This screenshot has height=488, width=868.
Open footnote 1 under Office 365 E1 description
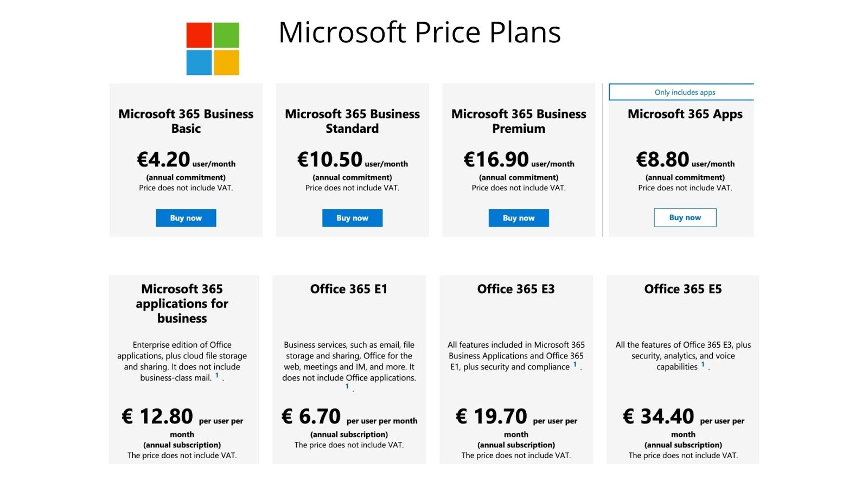[x=347, y=387]
